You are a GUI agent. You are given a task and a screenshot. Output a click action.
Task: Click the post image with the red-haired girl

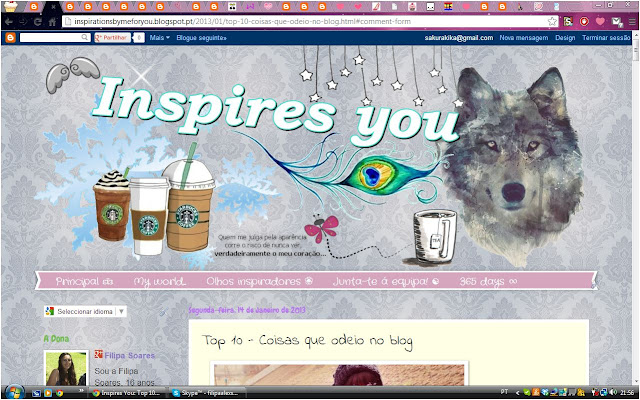(339, 374)
